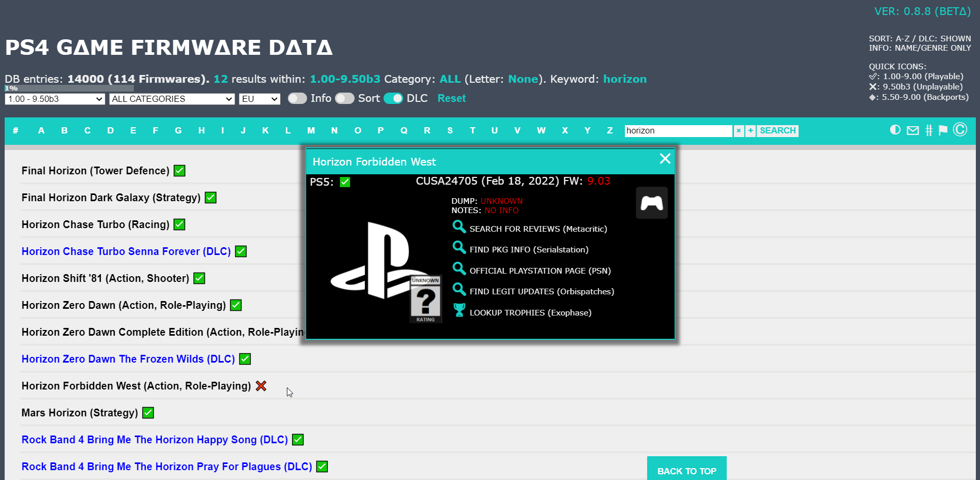Click green check beside Final Horizon Tower Defence
The height and width of the screenshot is (480, 980).
(179, 171)
